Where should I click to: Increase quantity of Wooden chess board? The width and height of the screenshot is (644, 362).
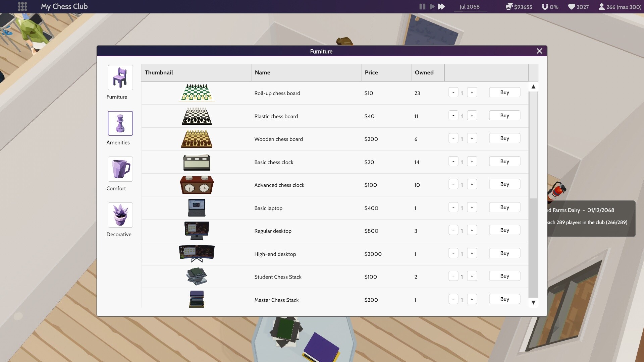472,138
